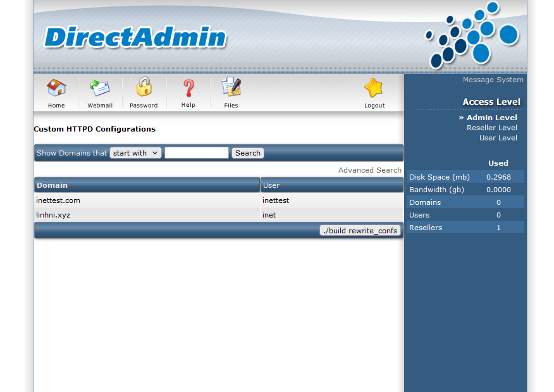Click the 0.0000 bandwidth value
This screenshot has width=554, height=392.
pos(498,190)
